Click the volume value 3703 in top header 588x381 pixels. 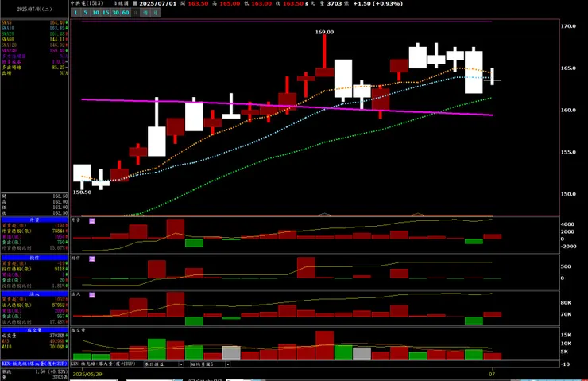pos(334,3)
